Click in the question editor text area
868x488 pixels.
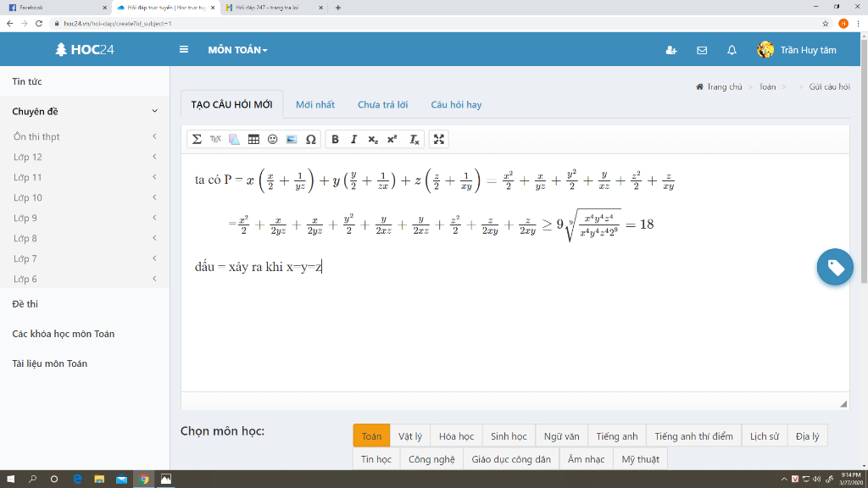pyautogui.click(x=515, y=272)
